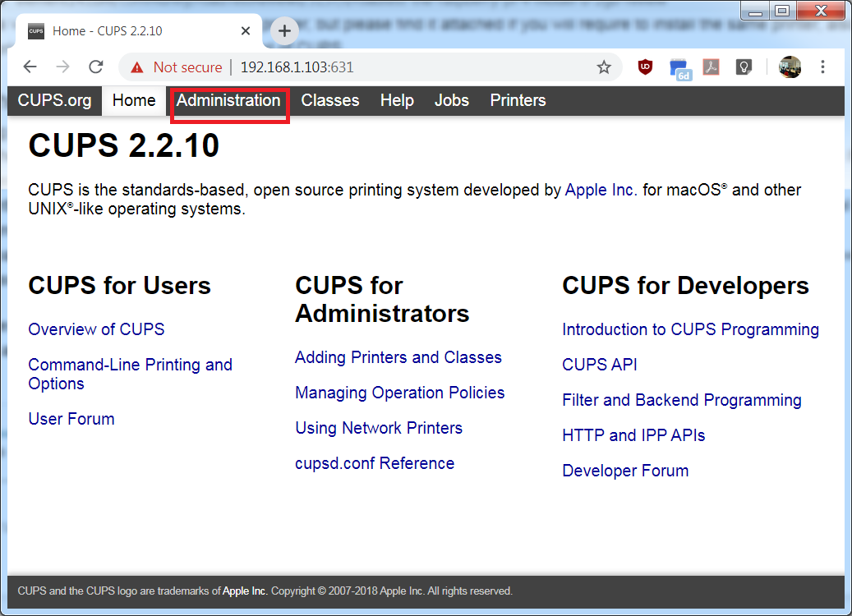Screen dimensions: 852x616
Task: Reload the CUPS home page
Action: (95, 67)
